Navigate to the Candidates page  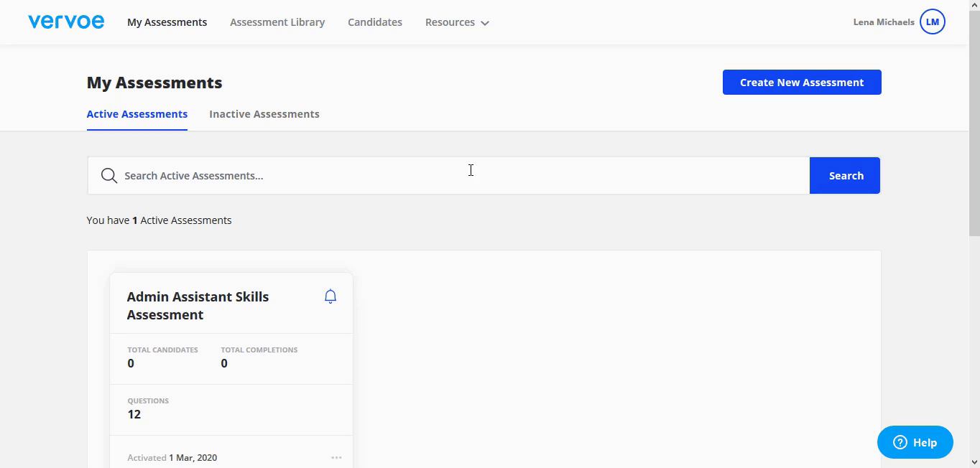coord(375,22)
